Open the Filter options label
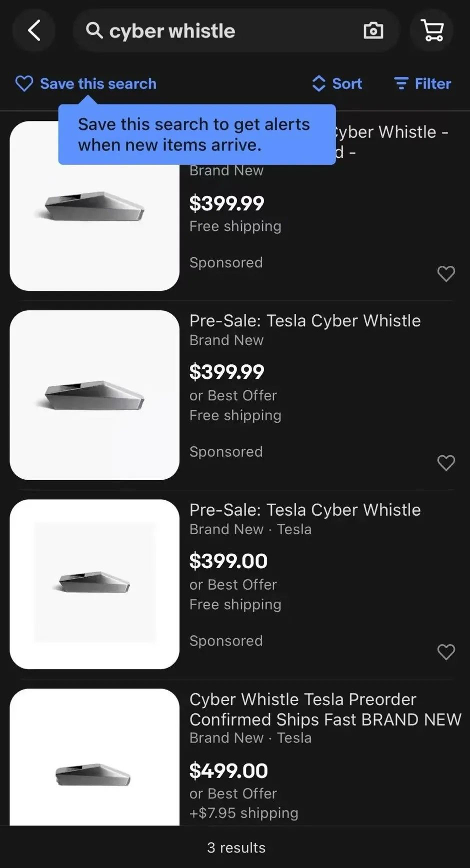The width and height of the screenshot is (470, 868). pyautogui.click(x=432, y=83)
